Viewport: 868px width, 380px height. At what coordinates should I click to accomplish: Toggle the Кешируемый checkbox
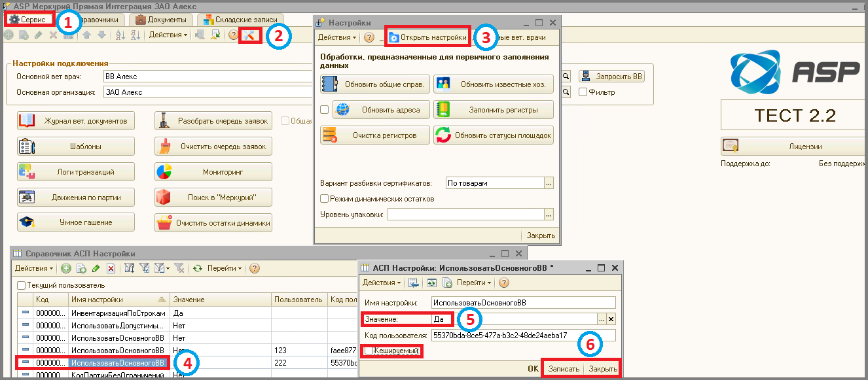click(369, 351)
